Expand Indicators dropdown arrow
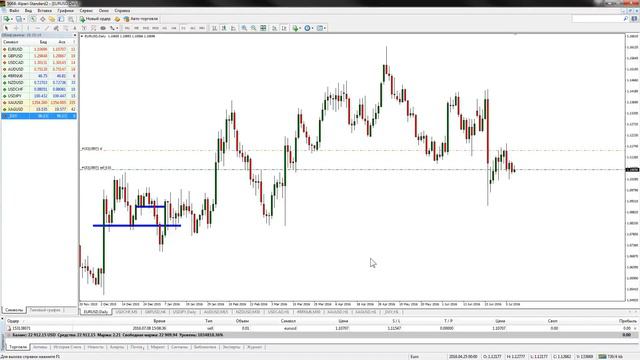This screenshot has height=360, width=640. click(x=300, y=28)
